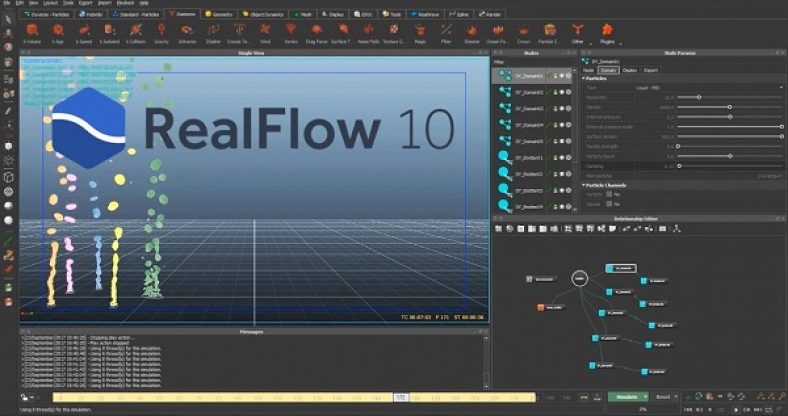Add a Crown daemon
Viewport: 788px width, 416px height.
click(x=524, y=34)
